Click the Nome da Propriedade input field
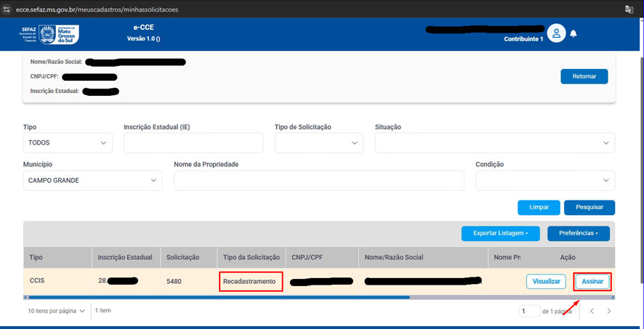The image size is (644, 329). (318, 180)
